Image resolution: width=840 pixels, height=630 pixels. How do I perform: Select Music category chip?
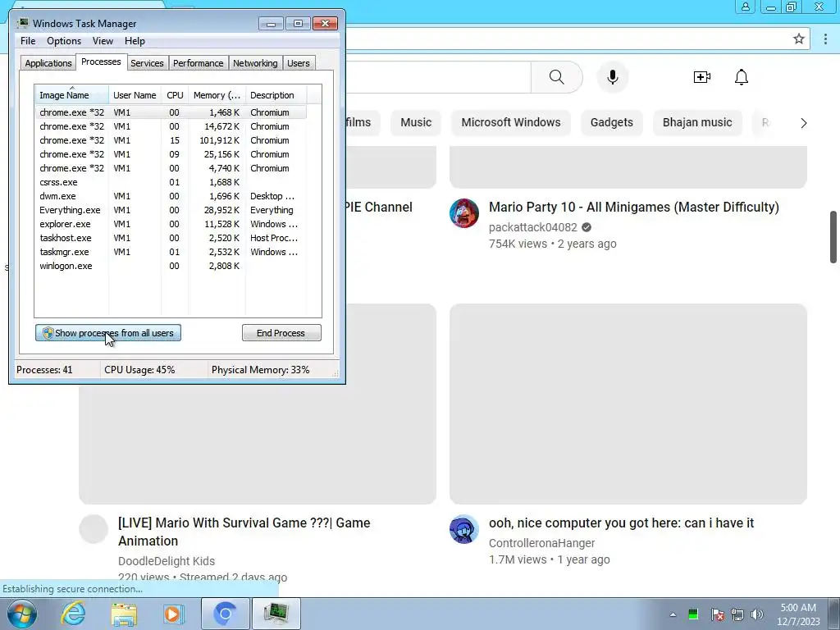[x=416, y=122]
